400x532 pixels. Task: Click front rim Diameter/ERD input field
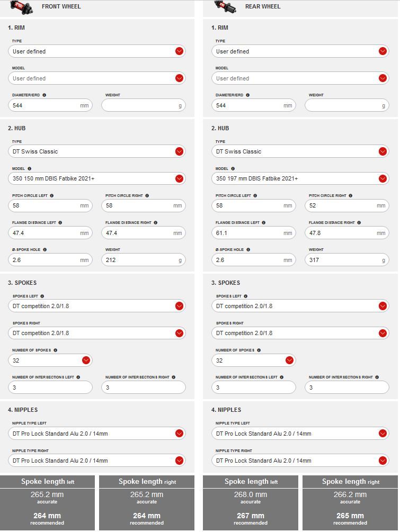point(45,105)
